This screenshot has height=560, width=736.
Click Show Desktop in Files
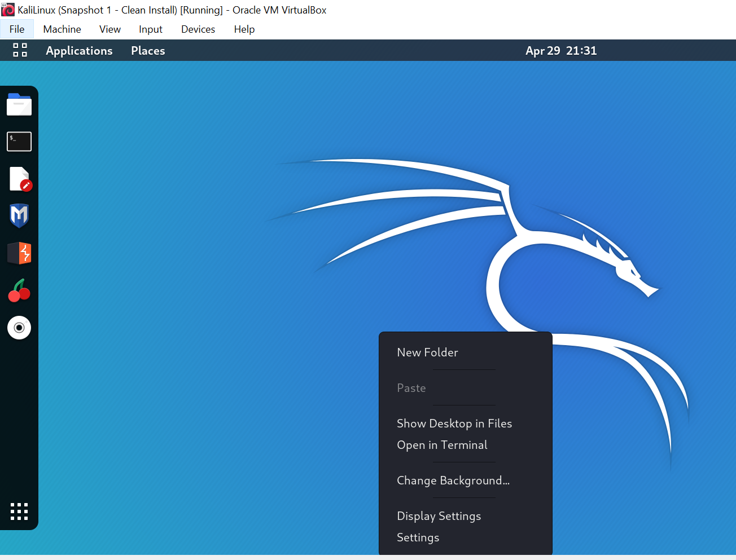[454, 424]
